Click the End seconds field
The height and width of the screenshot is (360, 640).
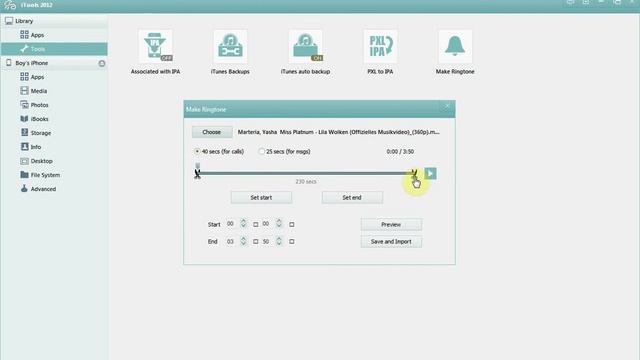[x=266, y=241]
